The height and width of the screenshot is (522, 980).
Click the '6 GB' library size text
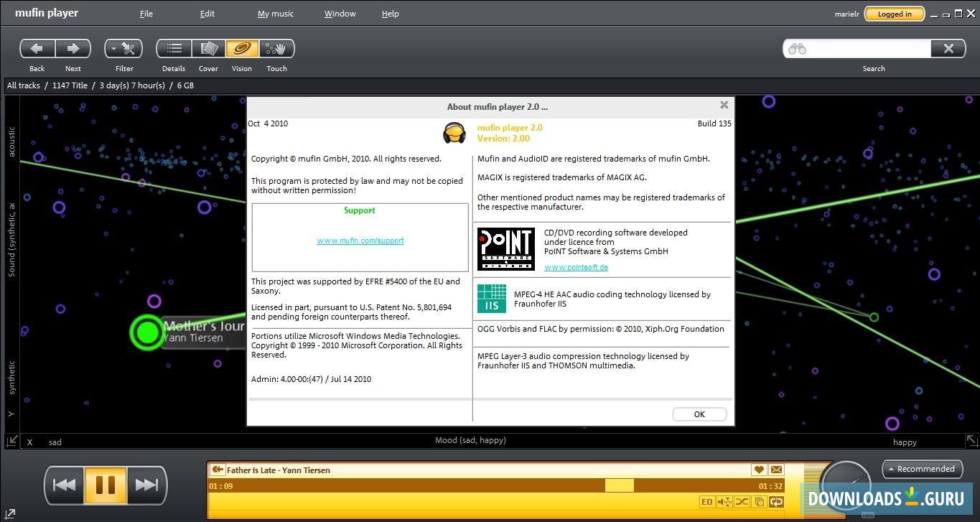pyautogui.click(x=185, y=85)
